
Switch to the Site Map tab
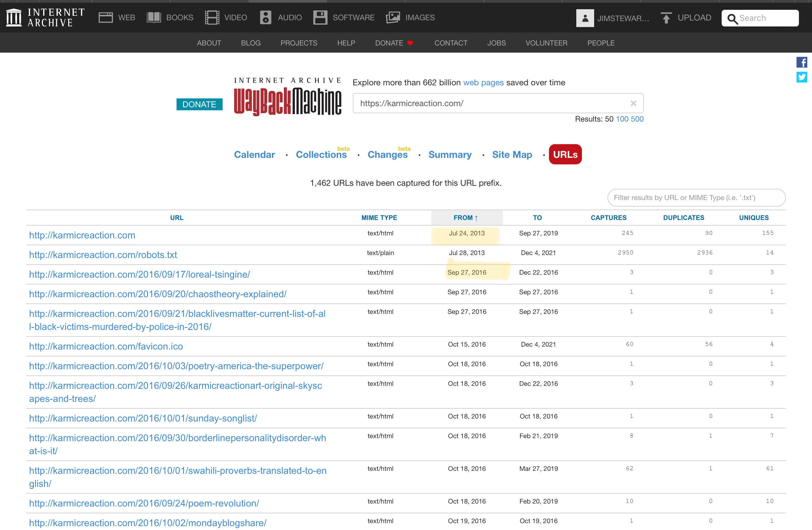(512, 155)
